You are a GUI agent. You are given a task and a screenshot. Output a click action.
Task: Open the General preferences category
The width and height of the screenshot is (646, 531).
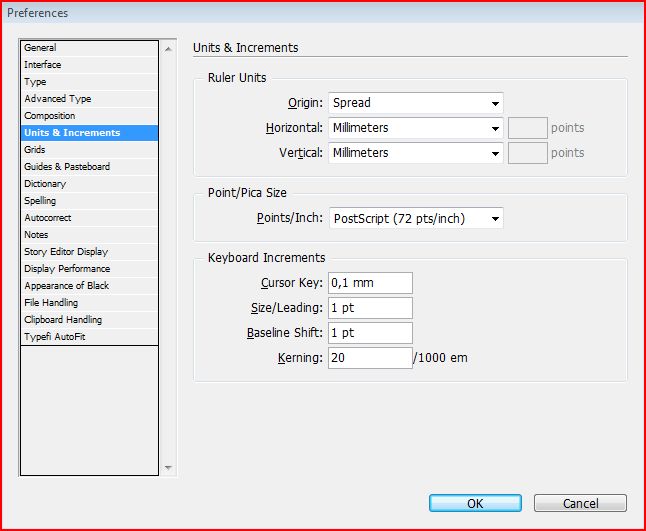coord(89,48)
